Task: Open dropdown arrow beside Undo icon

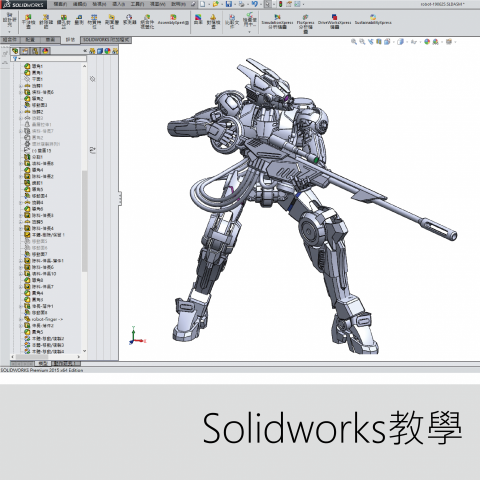Action: pos(260,5)
